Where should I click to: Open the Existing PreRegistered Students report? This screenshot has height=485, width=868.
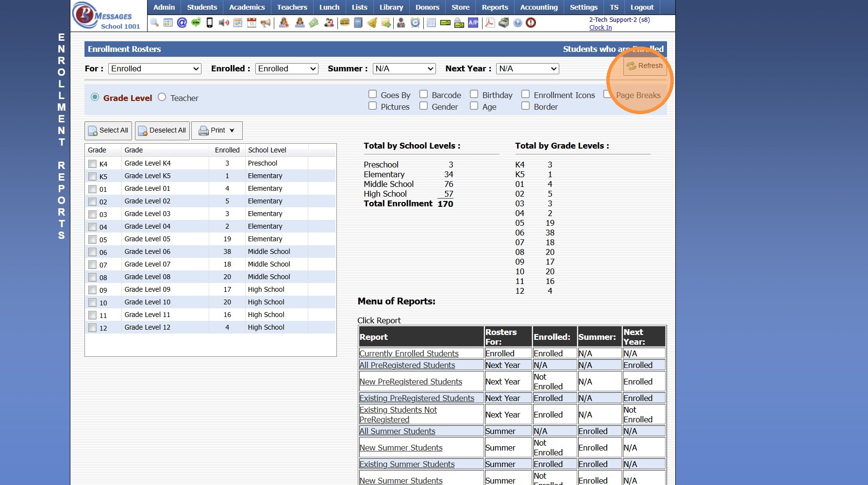point(417,398)
